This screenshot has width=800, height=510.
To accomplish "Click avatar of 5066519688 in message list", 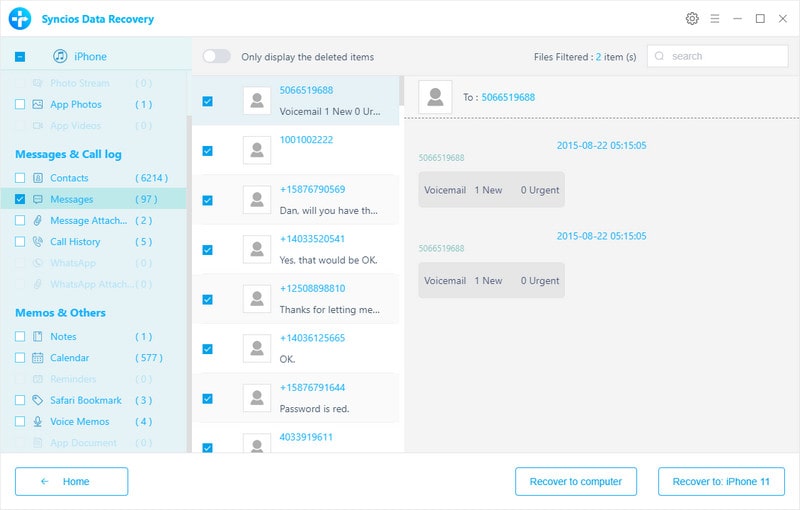I will [257, 100].
